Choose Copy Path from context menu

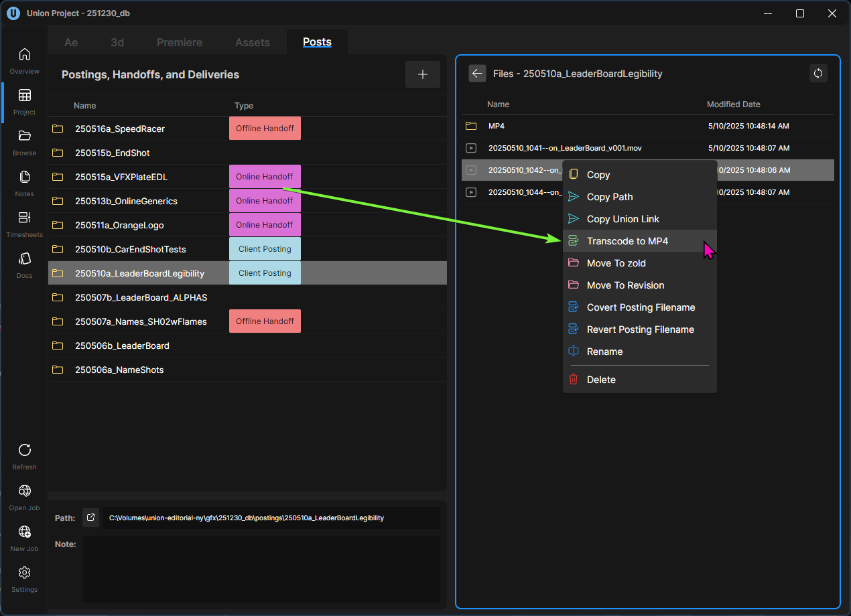[x=640, y=197]
